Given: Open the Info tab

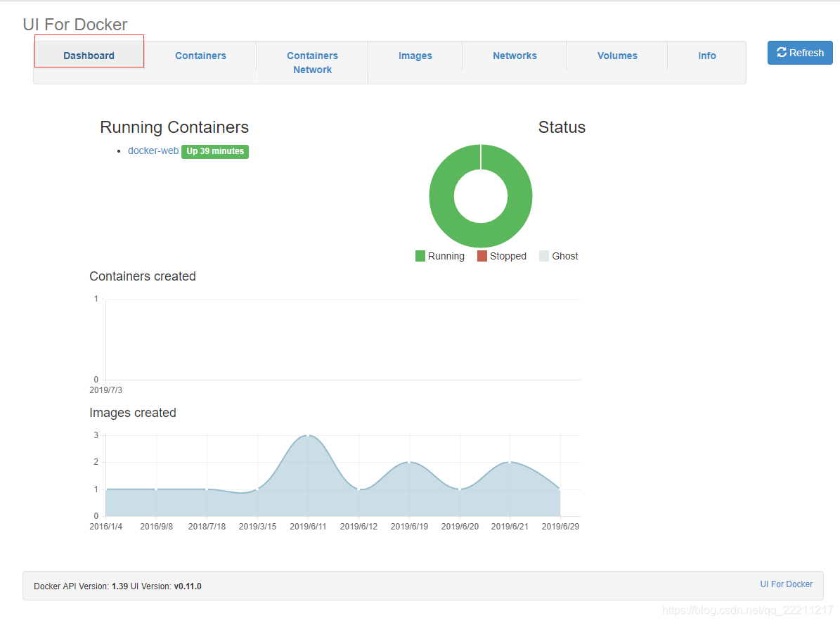Looking at the screenshot, I should [707, 56].
